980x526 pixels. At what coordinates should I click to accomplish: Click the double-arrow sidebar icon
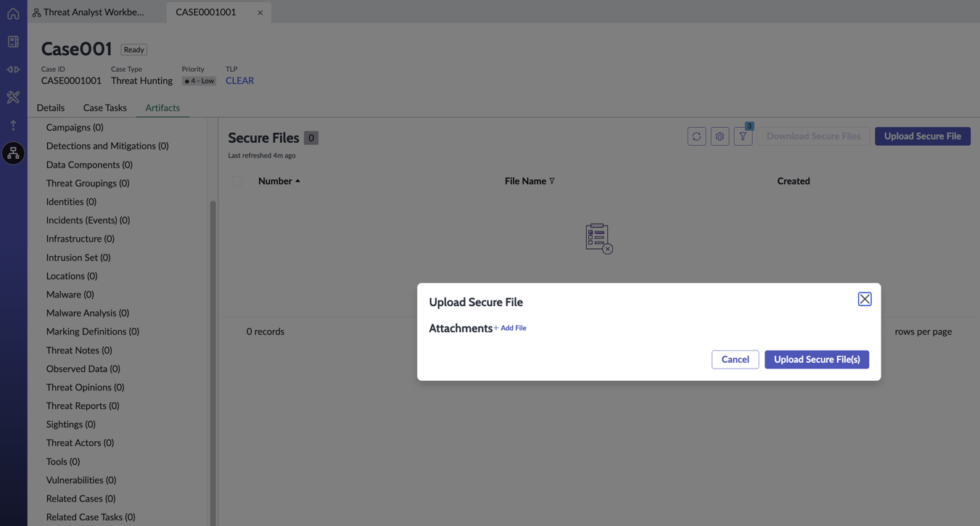[13, 70]
